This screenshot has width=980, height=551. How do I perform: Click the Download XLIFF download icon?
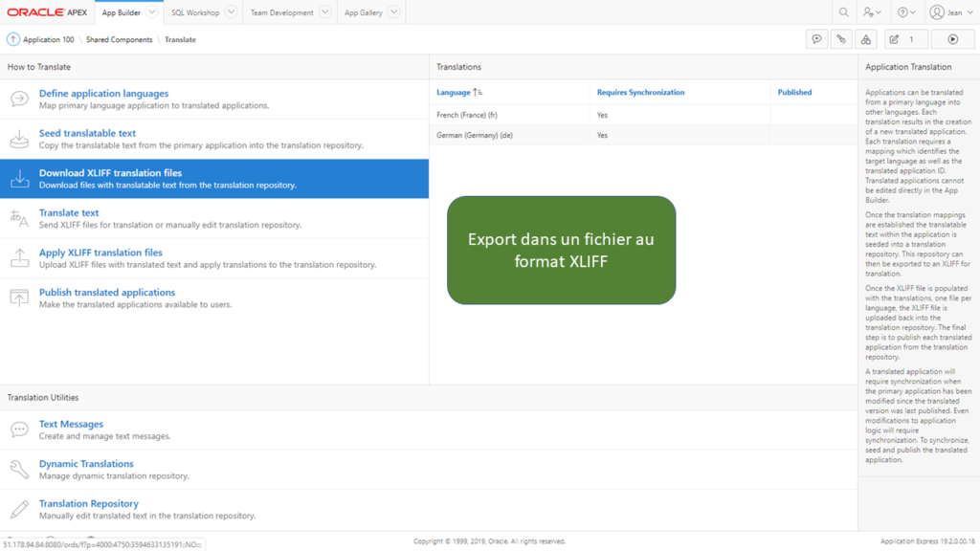click(x=19, y=179)
